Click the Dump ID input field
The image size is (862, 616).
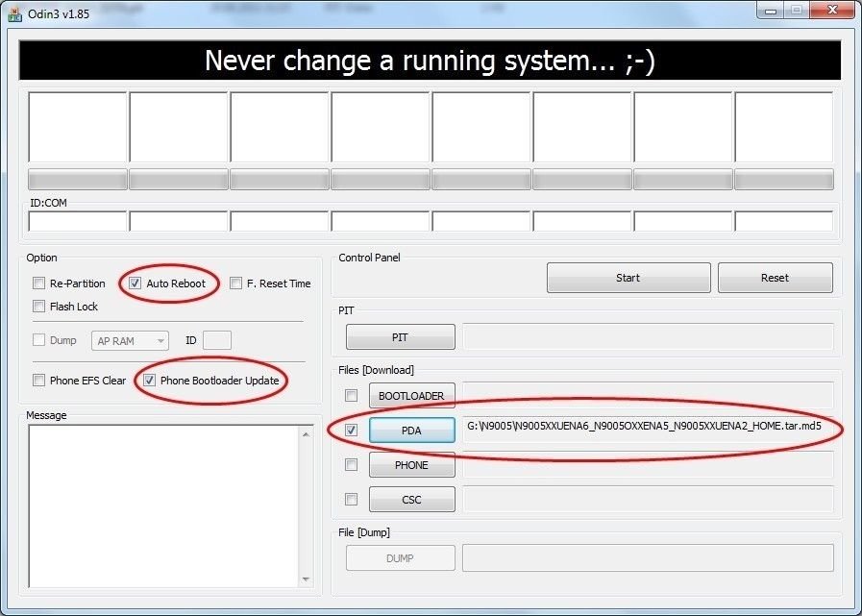[x=217, y=340]
